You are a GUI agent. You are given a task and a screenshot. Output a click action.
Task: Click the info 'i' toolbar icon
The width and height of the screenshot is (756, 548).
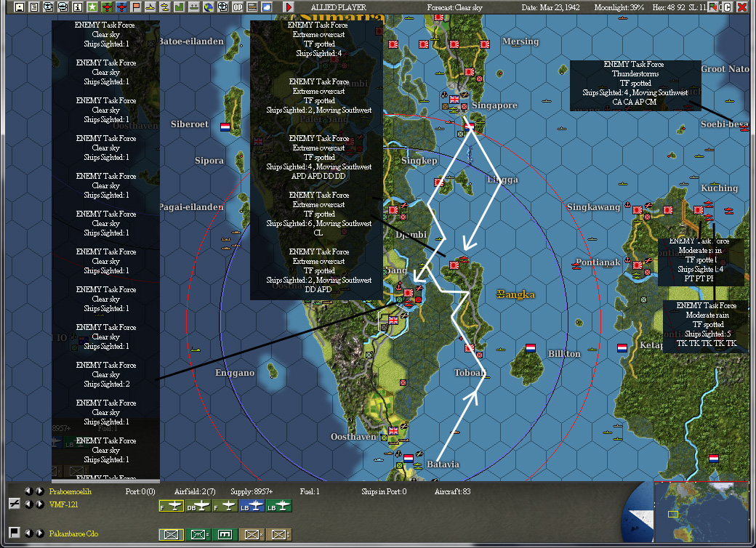click(x=77, y=7)
